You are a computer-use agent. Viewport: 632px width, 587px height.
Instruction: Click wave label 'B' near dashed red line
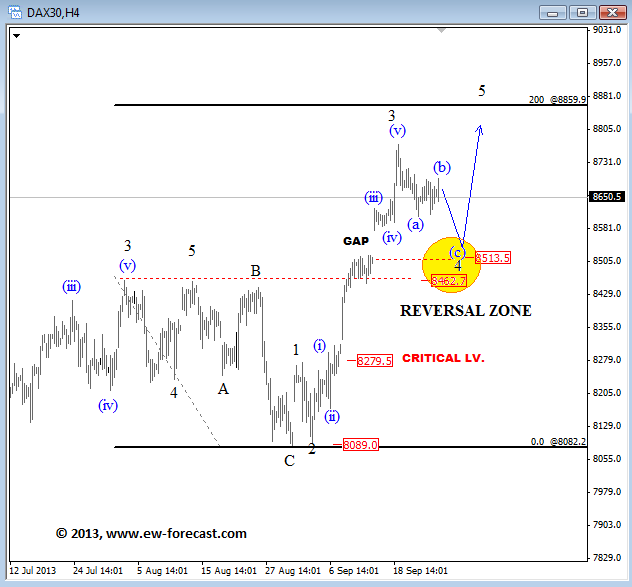pyautogui.click(x=256, y=271)
